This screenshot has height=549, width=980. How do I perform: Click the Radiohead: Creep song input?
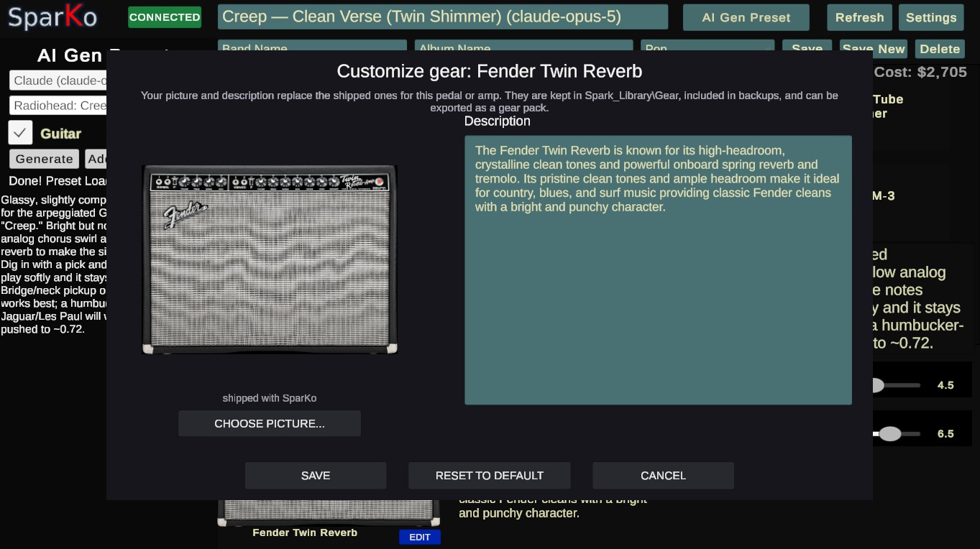[x=58, y=106]
